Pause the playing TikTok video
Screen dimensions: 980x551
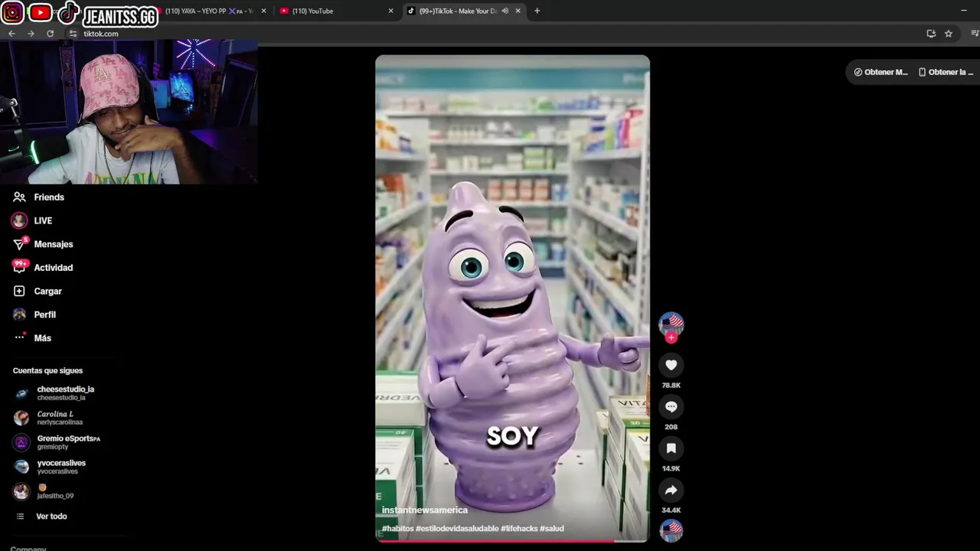[x=512, y=298]
